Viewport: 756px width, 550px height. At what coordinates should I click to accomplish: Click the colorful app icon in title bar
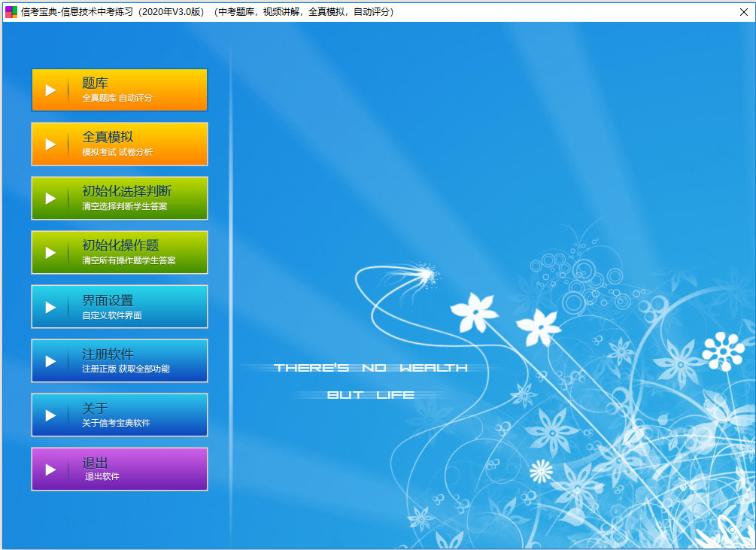11,12
